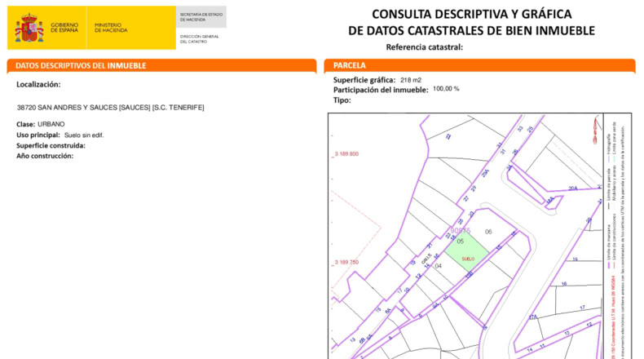This screenshot has width=644, height=359.
Task: Select the percentage '100,00 %'
Action: click(446, 89)
